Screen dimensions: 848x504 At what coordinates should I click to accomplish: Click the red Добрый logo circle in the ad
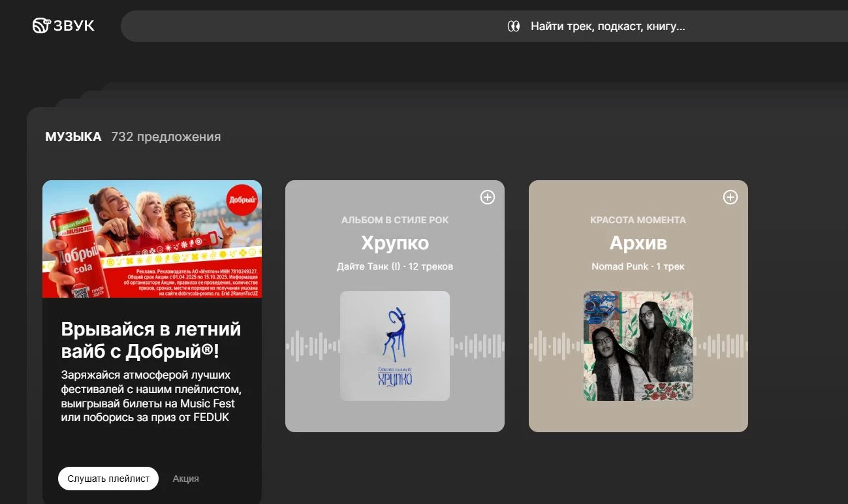click(242, 200)
